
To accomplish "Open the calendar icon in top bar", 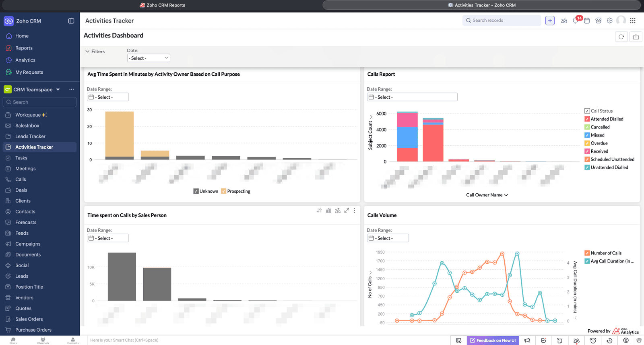I will (x=587, y=21).
